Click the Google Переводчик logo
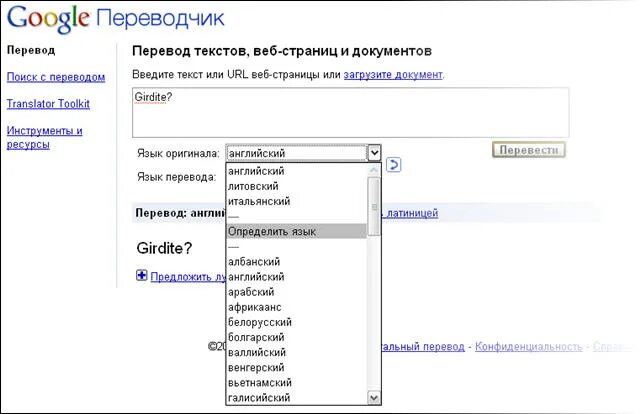This screenshot has height=414, width=640. pos(115,19)
